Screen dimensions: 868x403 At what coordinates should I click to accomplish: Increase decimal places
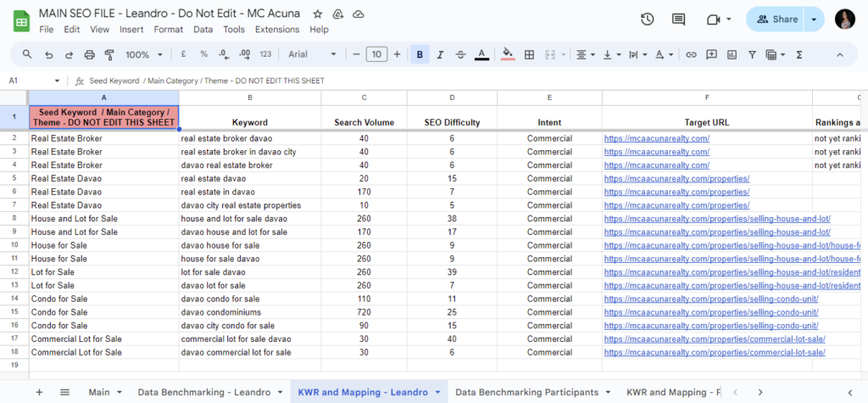point(244,54)
